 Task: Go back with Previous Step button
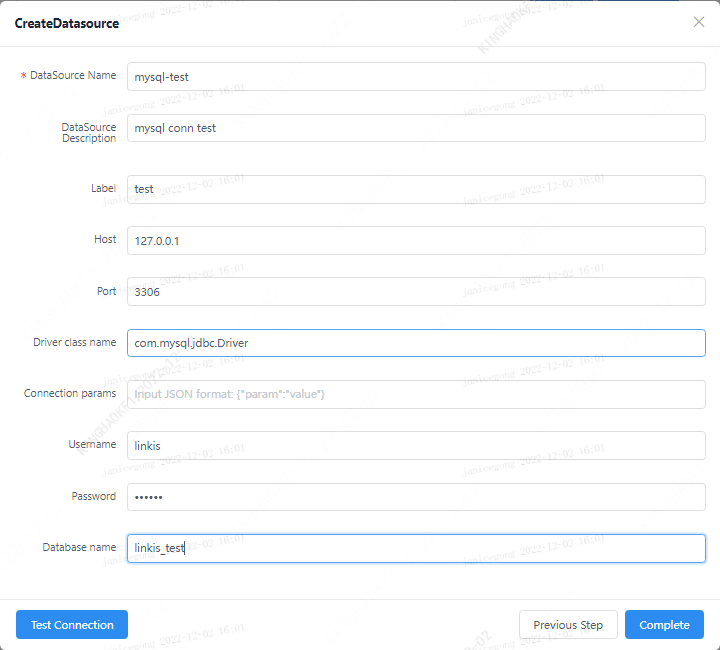click(568, 625)
